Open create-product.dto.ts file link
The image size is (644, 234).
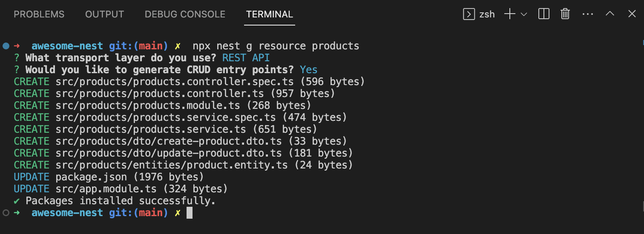tap(169, 141)
